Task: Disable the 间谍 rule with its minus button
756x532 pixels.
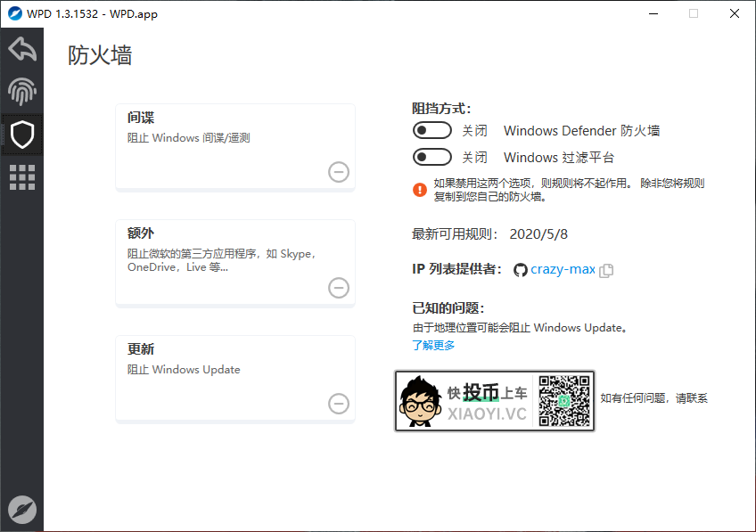Action: [338, 172]
